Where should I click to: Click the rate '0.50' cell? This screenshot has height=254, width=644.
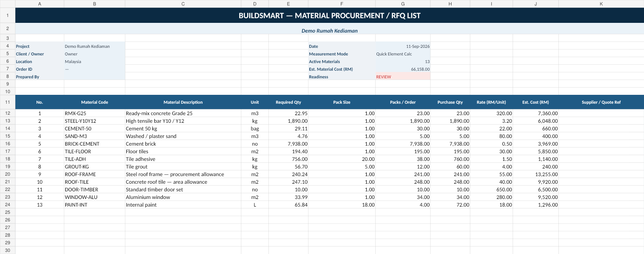pyautogui.click(x=491, y=144)
